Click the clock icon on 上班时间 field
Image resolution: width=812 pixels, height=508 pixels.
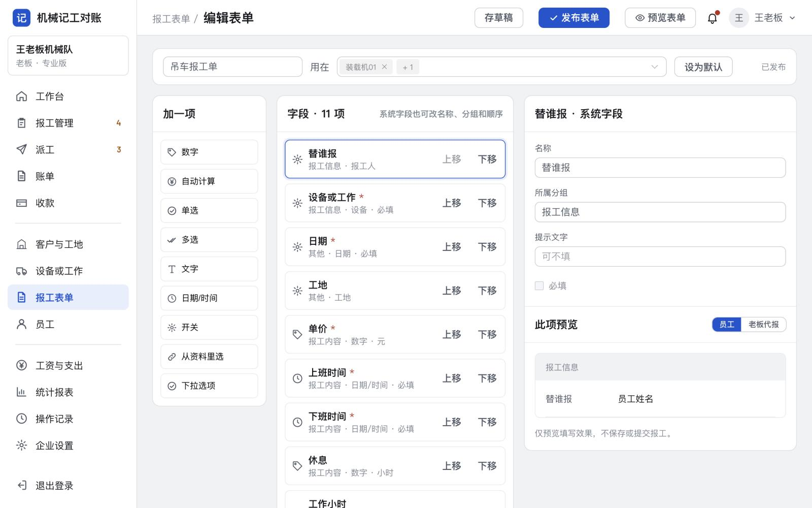point(297,378)
